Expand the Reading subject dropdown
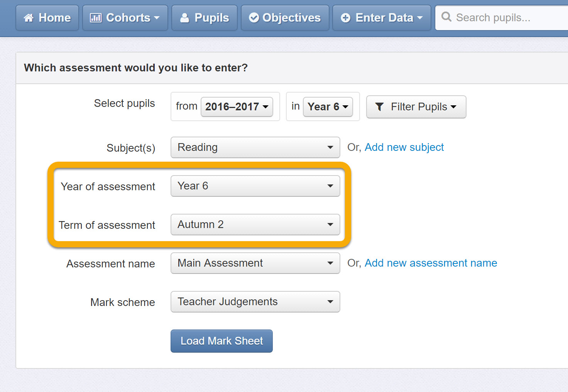 click(x=255, y=147)
